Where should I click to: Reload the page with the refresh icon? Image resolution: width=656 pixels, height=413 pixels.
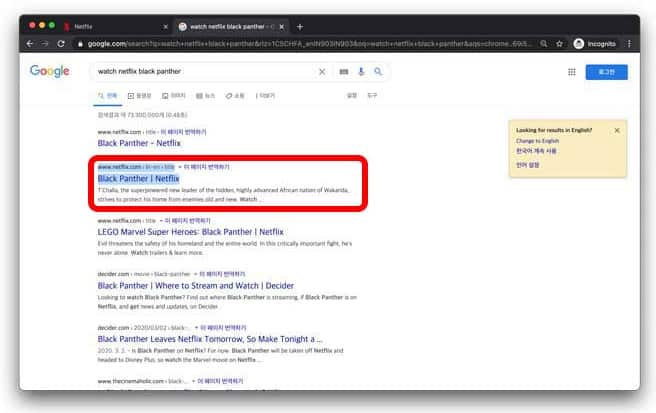pos(61,44)
